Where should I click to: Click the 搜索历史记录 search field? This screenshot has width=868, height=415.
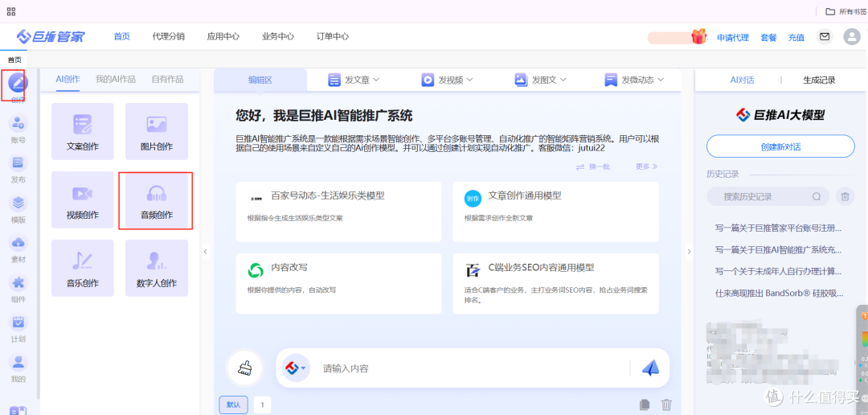[x=768, y=197]
